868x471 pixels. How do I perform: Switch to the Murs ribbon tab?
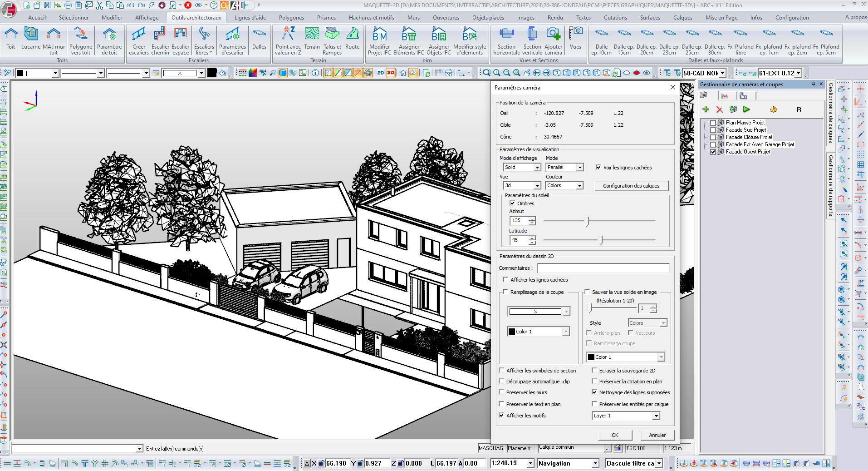[x=413, y=18]
